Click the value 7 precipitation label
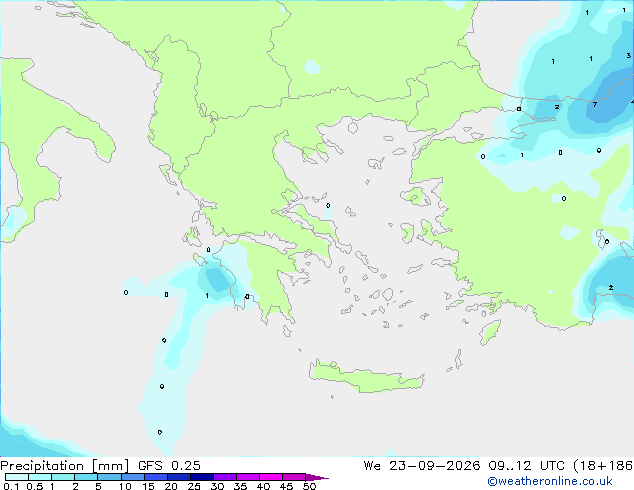The height and width of the screenshot is (490, 634). pyautogui.click(x=594, y=105)
